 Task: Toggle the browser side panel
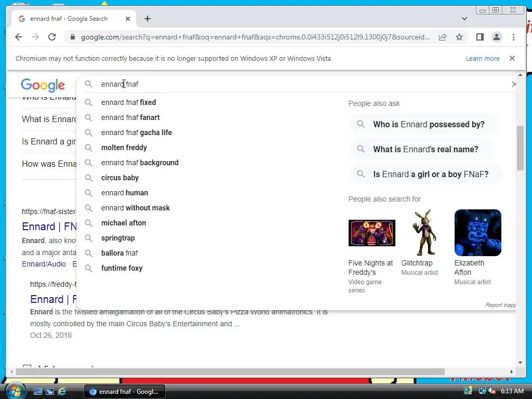480,37
